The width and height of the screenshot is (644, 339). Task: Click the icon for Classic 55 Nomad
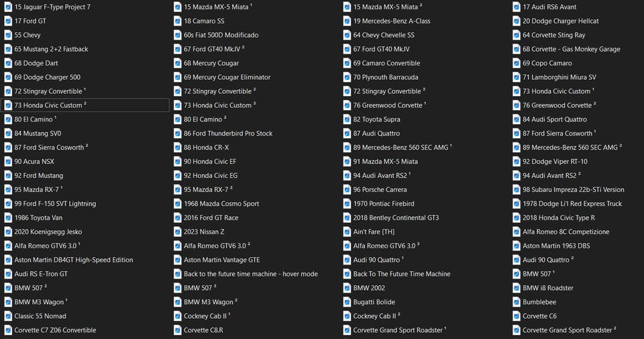[x=8, y=316]
